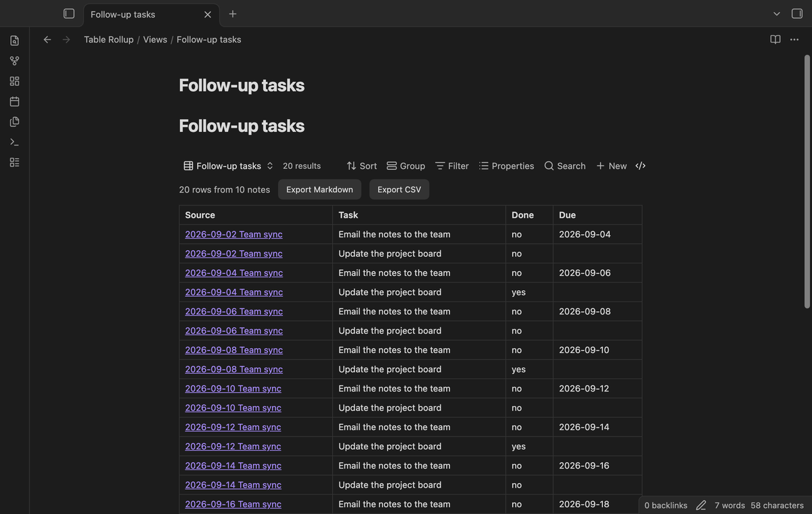The image size is (812, 514).
Task: Open 2026-09-06 Team sync link in the Email the notes row
Action: coord(233,312)
